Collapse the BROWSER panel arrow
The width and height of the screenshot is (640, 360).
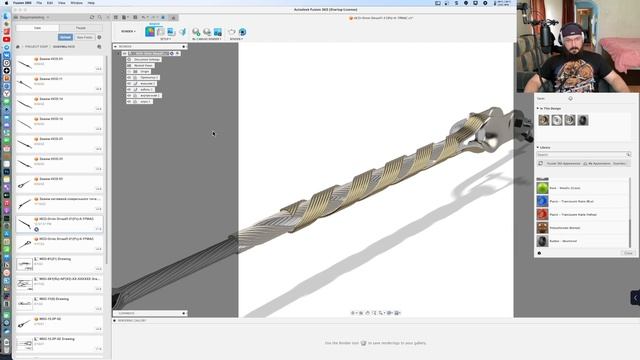[x=116, y=47]
